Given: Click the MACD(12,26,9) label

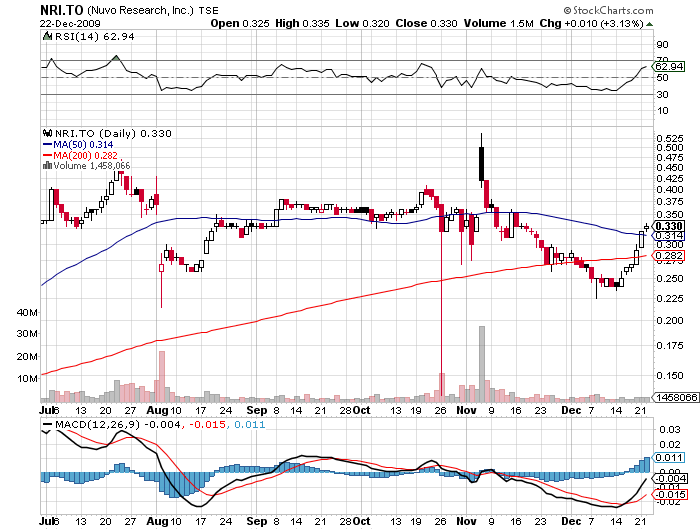Looking at the screenshot, I should click(97, 424).
